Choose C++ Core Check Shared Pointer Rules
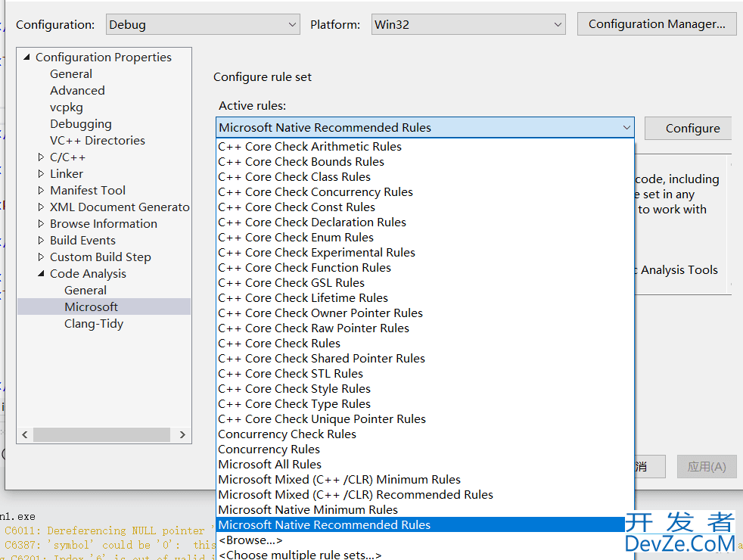Screen dimensions: 743x560 point(424,359)
